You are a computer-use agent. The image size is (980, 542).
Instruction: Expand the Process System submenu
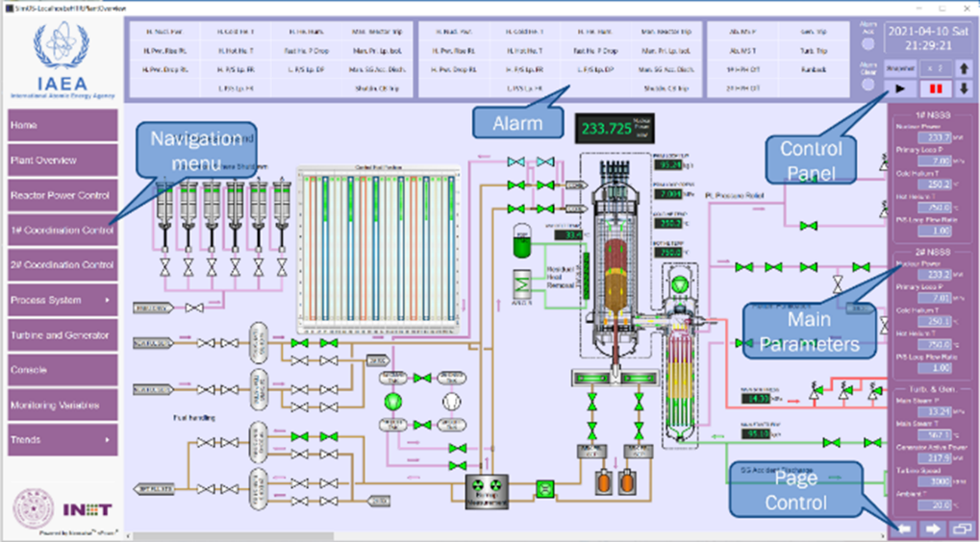click(63, 301)
